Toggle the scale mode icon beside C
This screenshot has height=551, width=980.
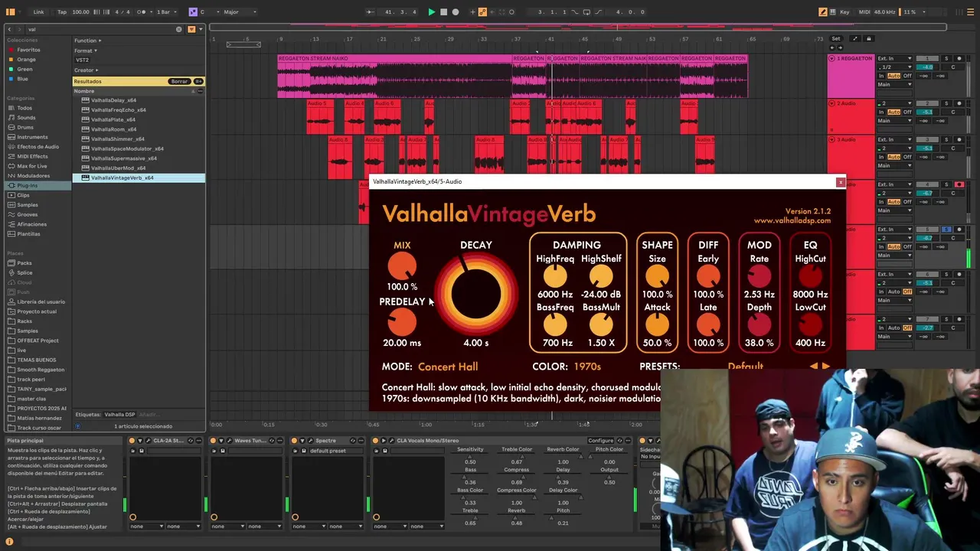(193, 11)
